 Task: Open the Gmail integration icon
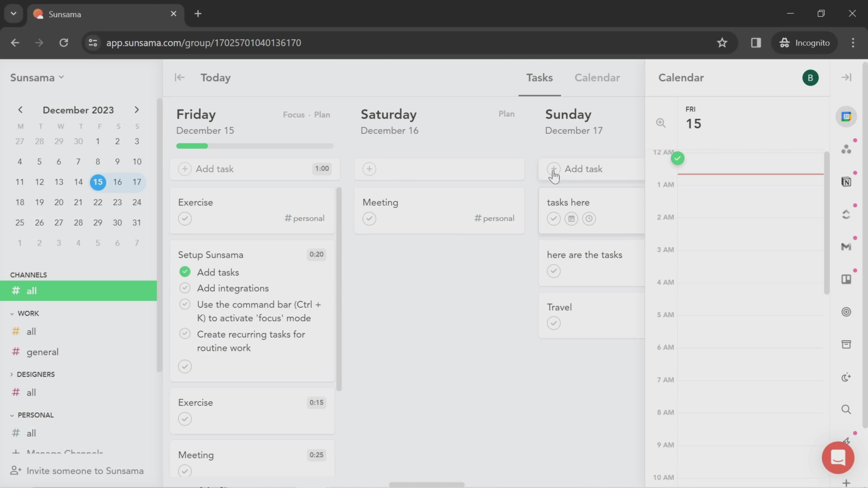tap(846, 247)
